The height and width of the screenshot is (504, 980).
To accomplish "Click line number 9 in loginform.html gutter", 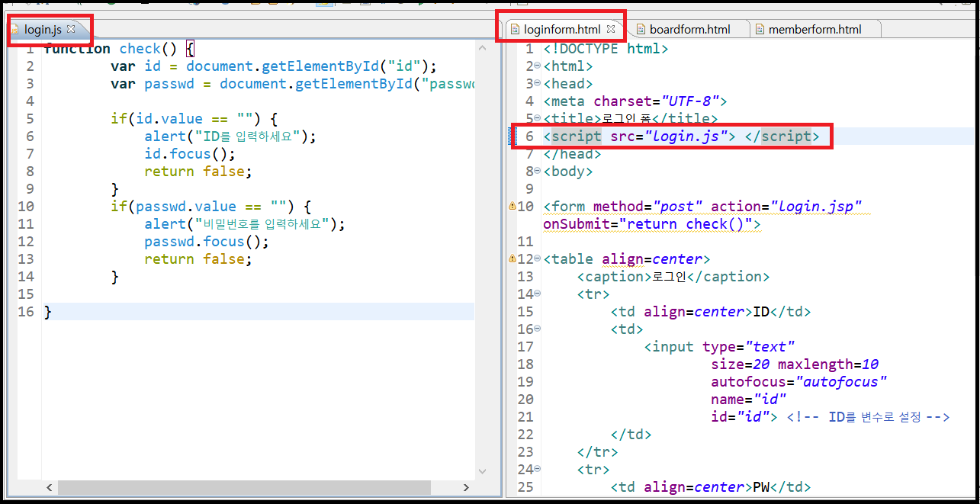I will click(x=530, y=189).
